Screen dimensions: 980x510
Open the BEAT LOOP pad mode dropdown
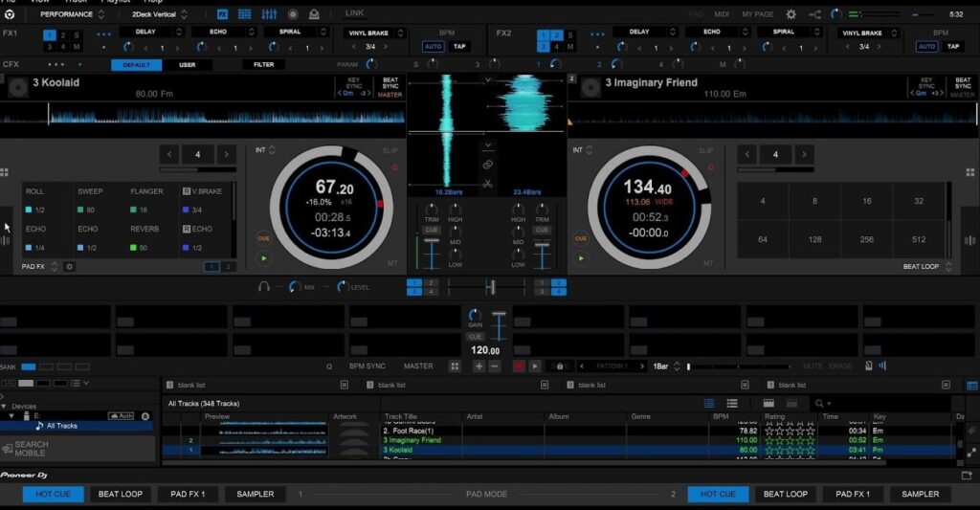pyautogui.click(x=927, y=266)
